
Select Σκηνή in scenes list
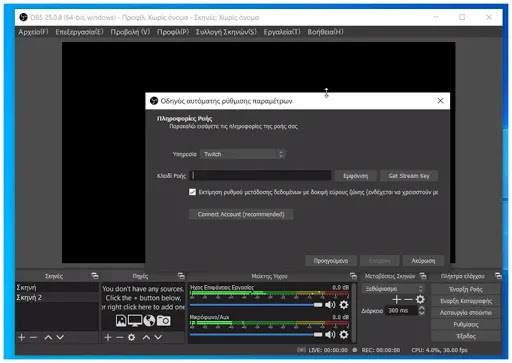[57, 287]
